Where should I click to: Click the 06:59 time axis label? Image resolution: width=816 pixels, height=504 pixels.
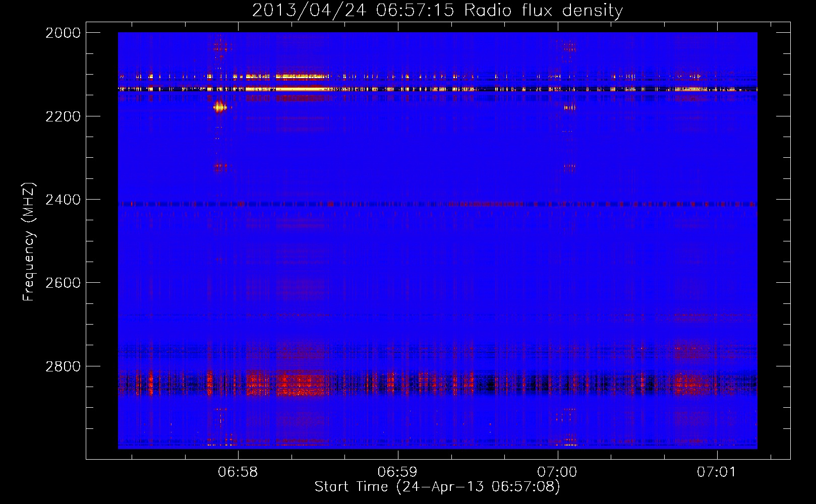pos(397,472)
